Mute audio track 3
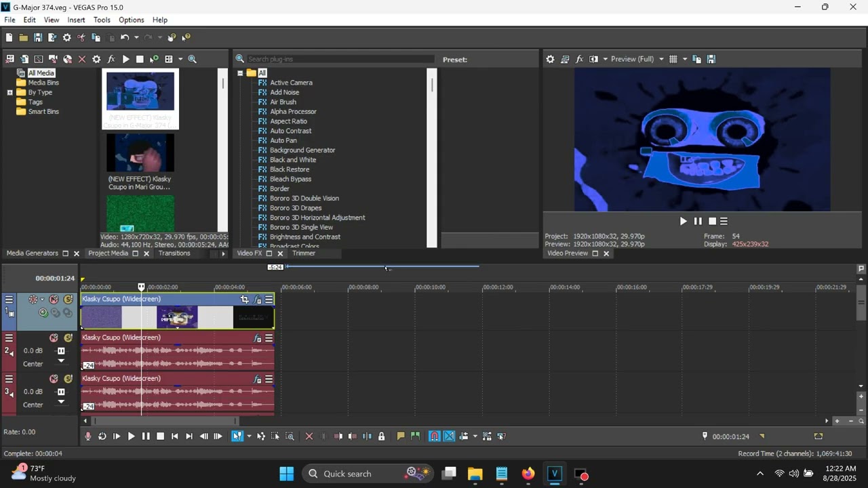 coord(54,379)
